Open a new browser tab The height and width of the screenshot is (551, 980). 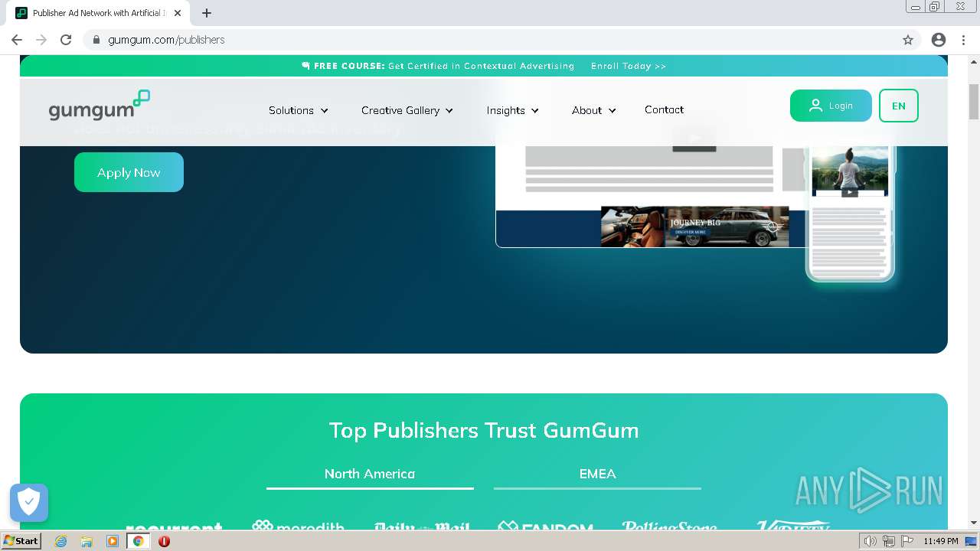207,13
